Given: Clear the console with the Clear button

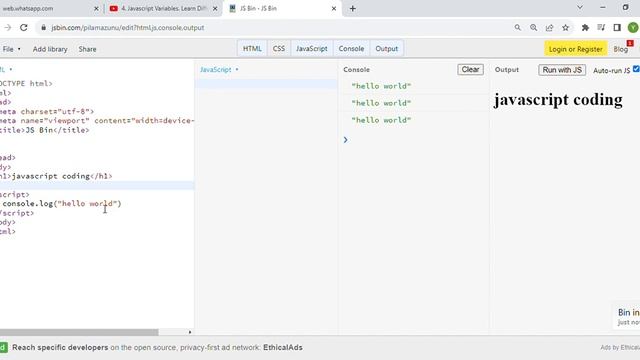Looking at the screenshot, I should pos(470,69).
